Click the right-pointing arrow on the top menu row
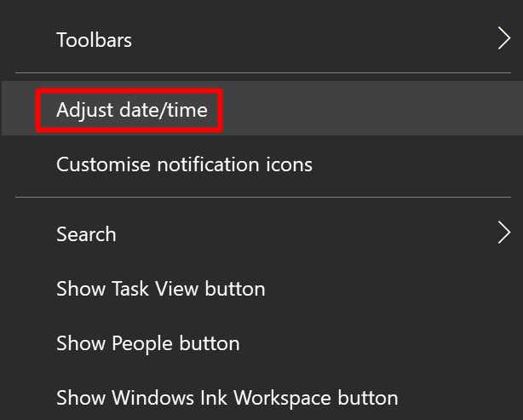Screen dimensions: 523x420 pos(504,38)
